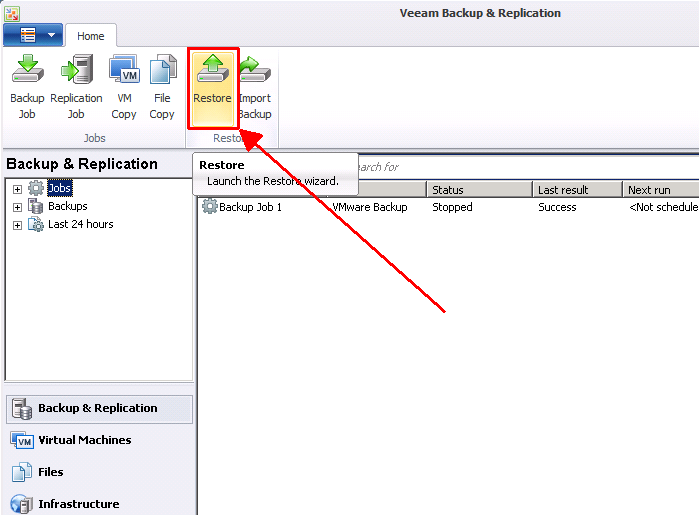The image size is (699, 515).
Task: Open the Backup & Replication view
Action: click(x=99, y=409)
